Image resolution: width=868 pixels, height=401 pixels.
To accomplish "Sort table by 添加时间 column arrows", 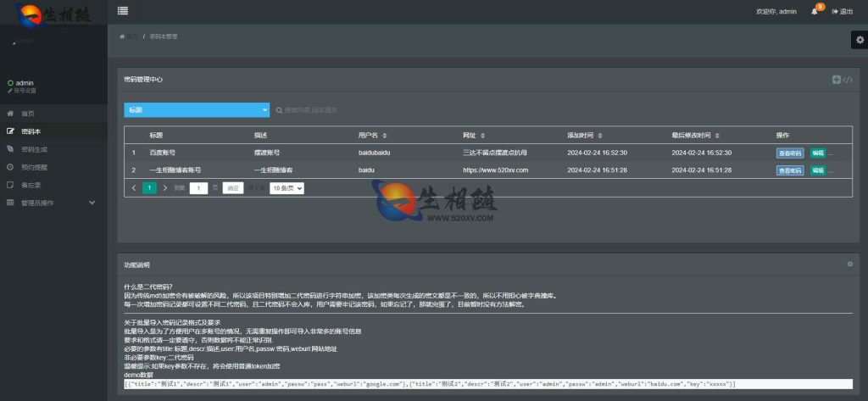I will [x=600, y=136].
